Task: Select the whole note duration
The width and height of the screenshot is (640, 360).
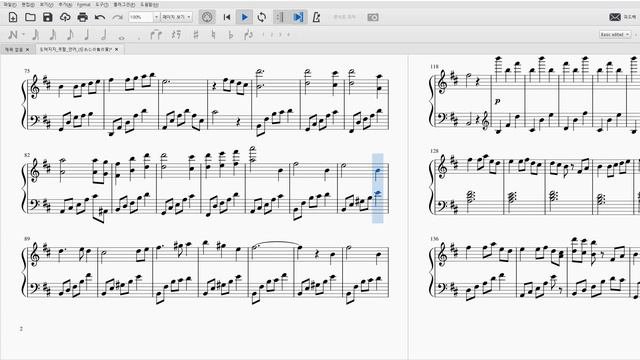Action: [121, 37]
